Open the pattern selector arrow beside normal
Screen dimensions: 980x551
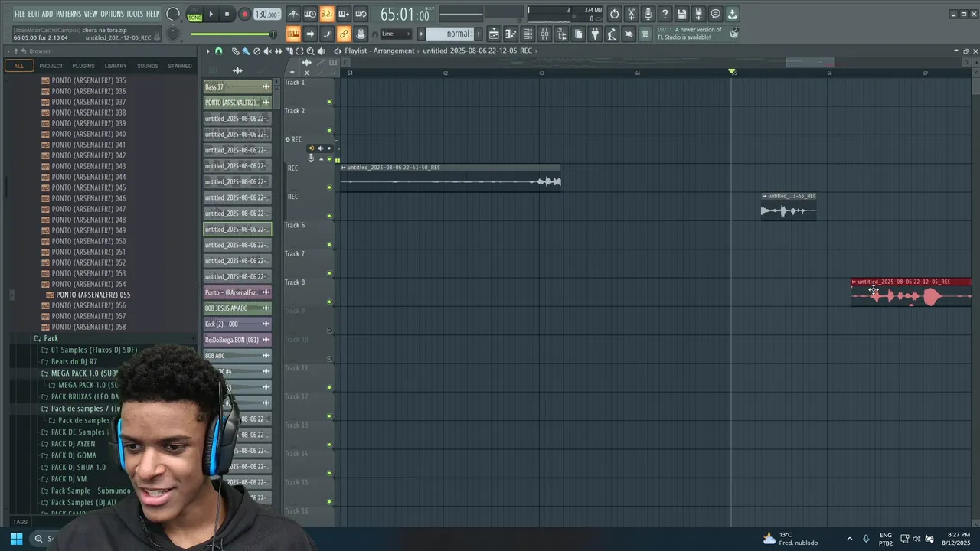[x=421, y=34]
